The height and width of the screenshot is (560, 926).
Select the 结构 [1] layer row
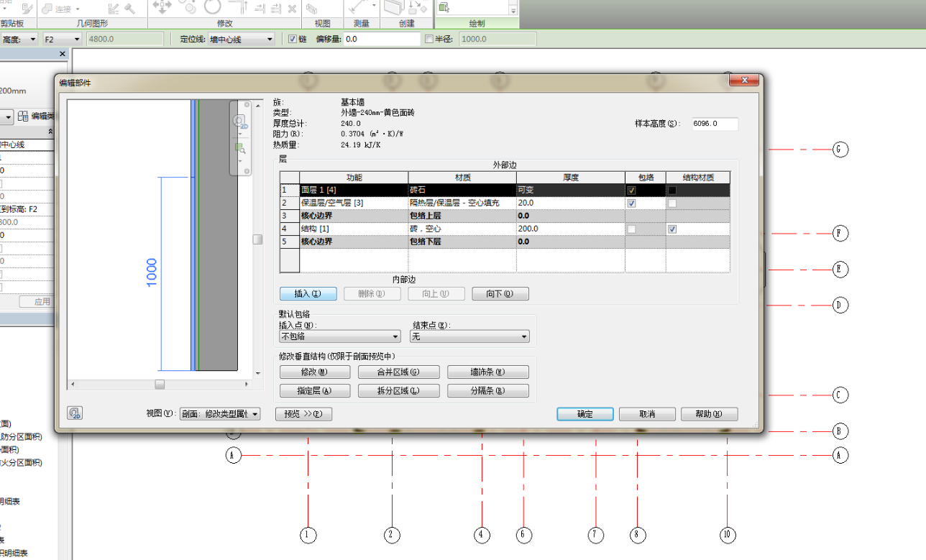tap(353, 229)
